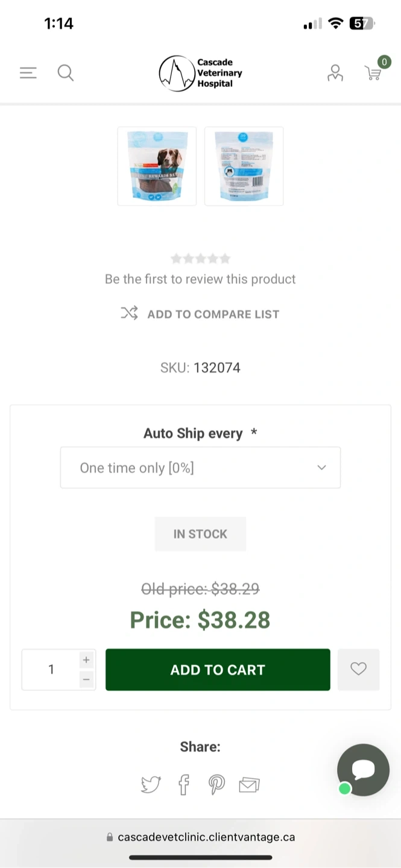Open the user account icon
The image size is (401, 868).
pyautogui.click(x=335, y=73)
